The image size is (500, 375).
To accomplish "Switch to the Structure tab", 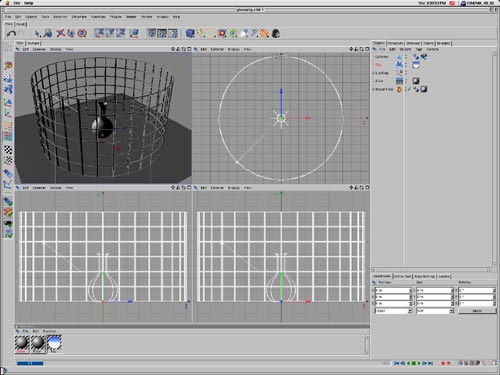I will point(396,43).
